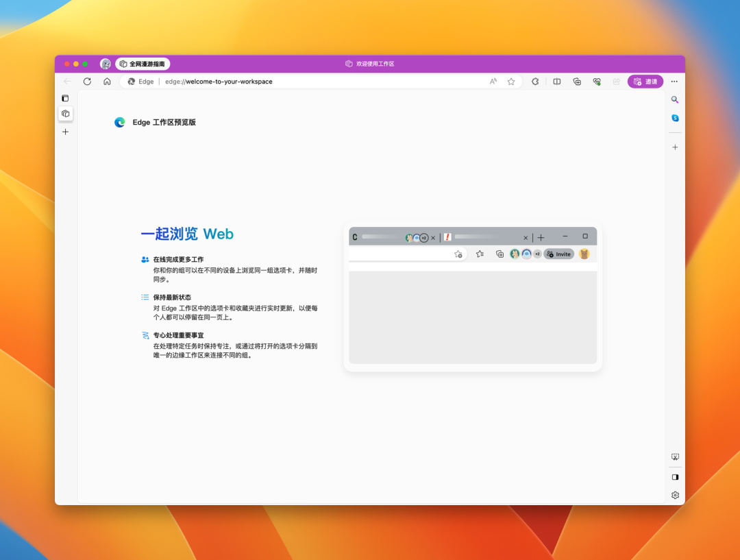
Task: Open the 全网漫游指南 workspace menu
Action: pyautogui.click(x=143, y=64)
